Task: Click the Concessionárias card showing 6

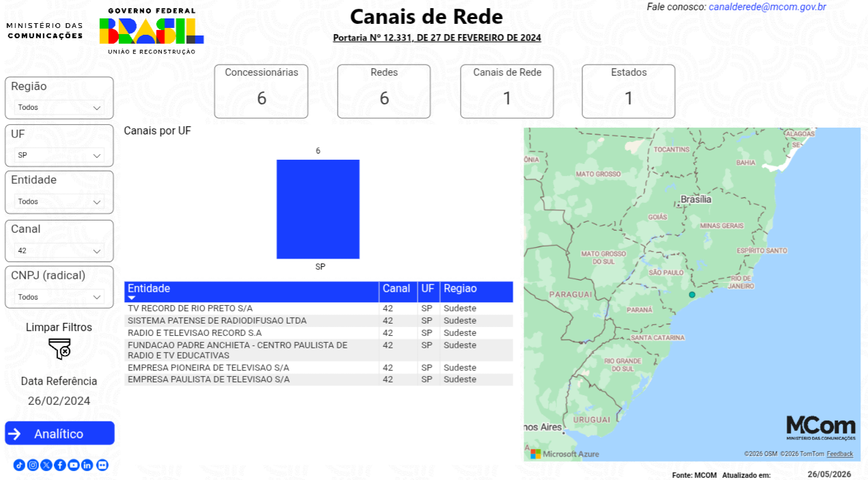Action: 261,91
